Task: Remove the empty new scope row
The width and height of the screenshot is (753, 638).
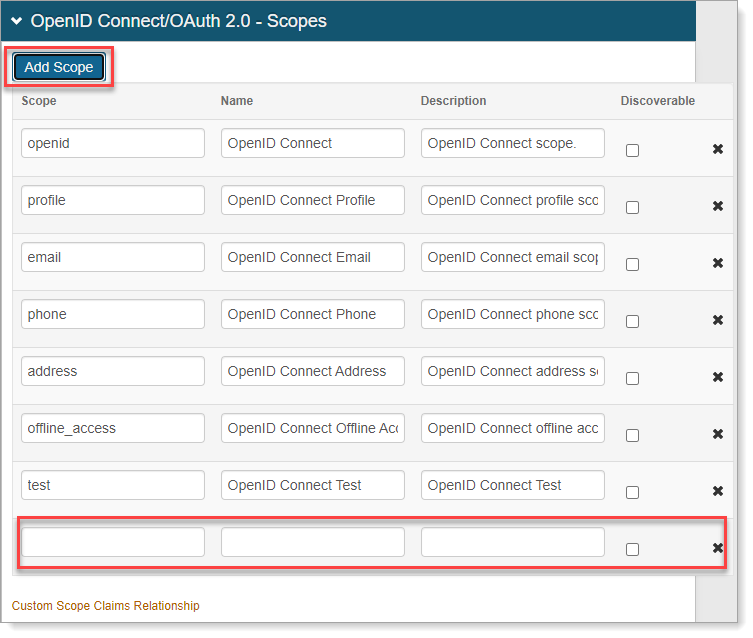Action: click(717, 549)
